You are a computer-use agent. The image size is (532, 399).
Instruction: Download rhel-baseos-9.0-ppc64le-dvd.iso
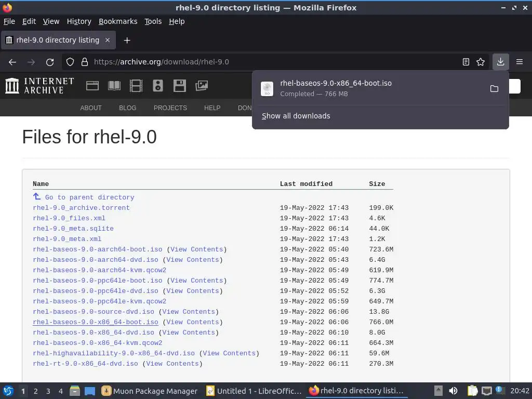point(96,291)
